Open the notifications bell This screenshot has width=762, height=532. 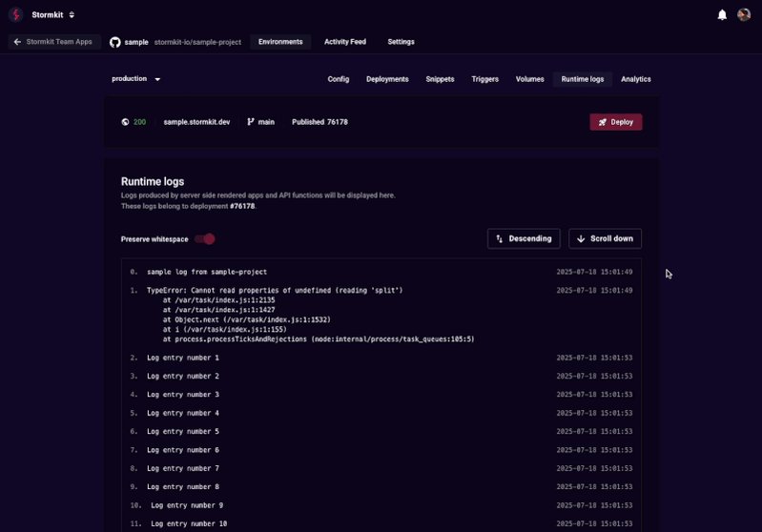click(722, 15)
